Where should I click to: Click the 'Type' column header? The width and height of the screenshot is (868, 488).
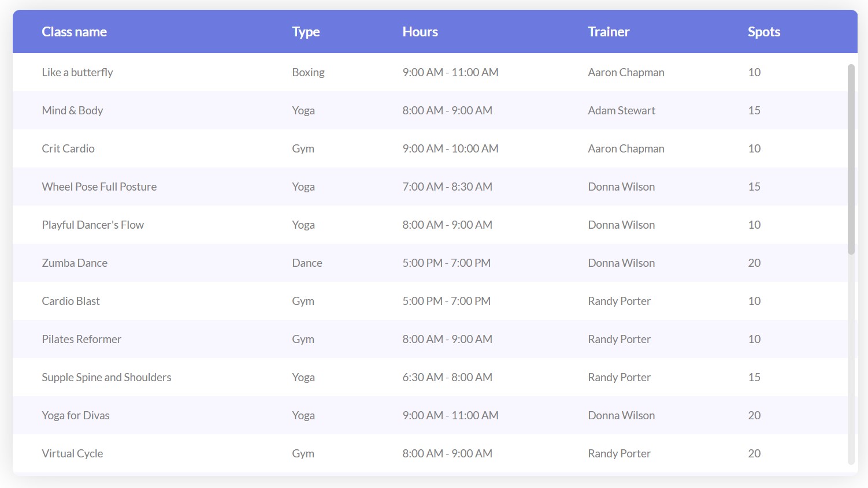coord(306,32)
